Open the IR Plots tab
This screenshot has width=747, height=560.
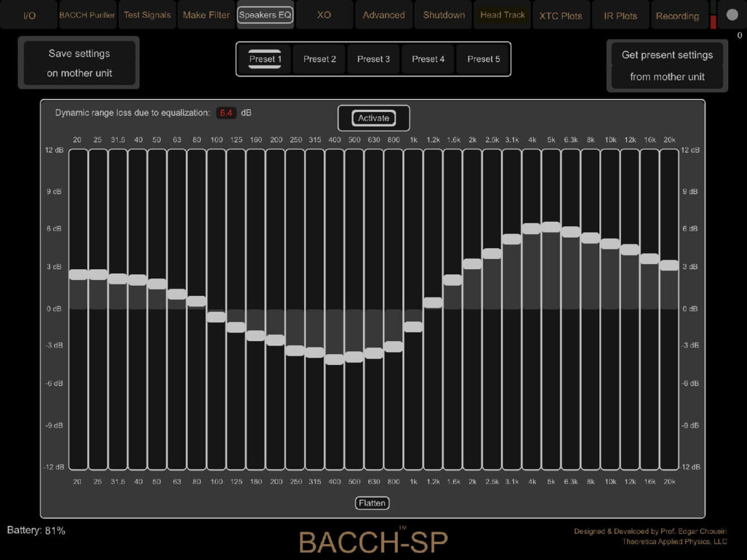[x=620, y=15]
